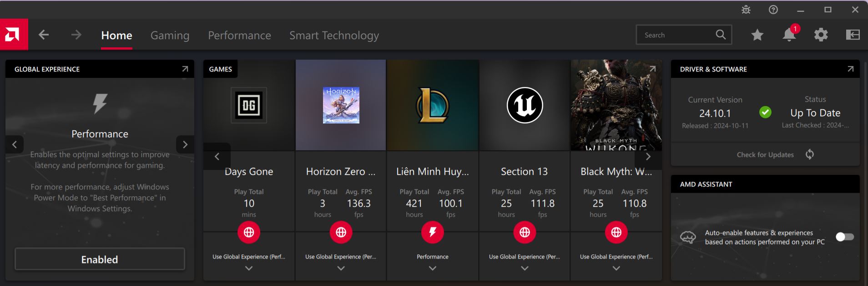Expand Section 13 profile dropdown chevron
Viewport: 868px width, 286px height.
pyautogui.click(x=525, y=268)
